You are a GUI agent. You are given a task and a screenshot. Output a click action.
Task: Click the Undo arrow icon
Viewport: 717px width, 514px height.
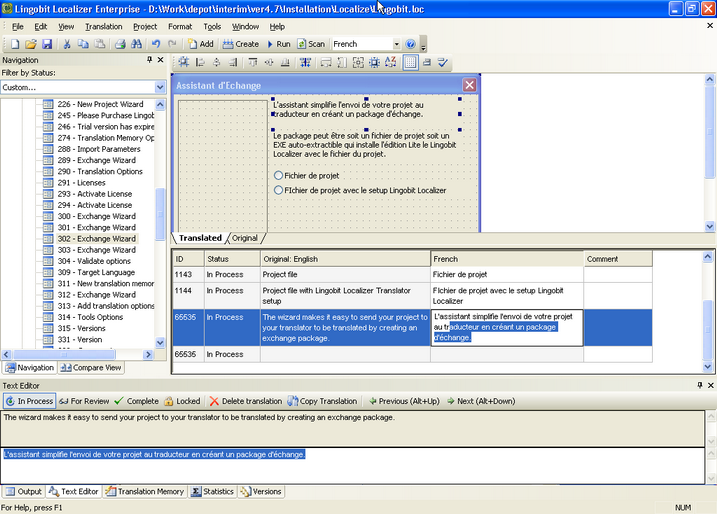155,44
